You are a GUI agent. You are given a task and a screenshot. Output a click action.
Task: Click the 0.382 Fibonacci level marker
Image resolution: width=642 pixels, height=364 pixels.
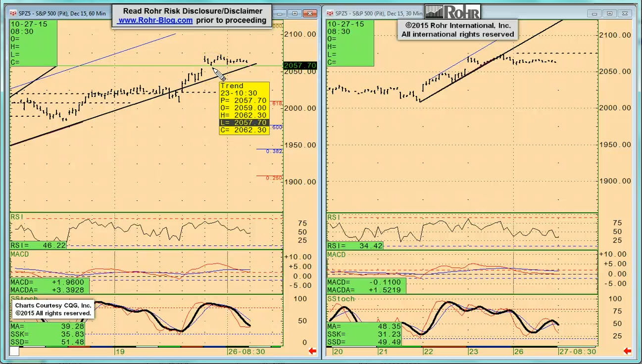[274, 151]
